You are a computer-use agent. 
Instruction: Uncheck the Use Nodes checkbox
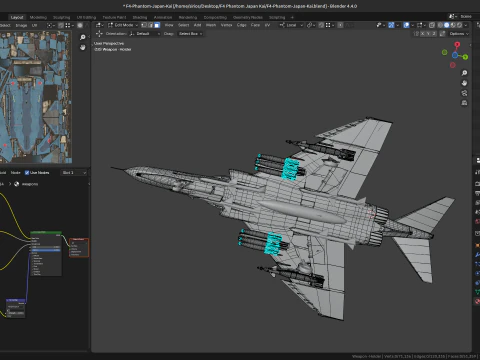coord(27,173)
